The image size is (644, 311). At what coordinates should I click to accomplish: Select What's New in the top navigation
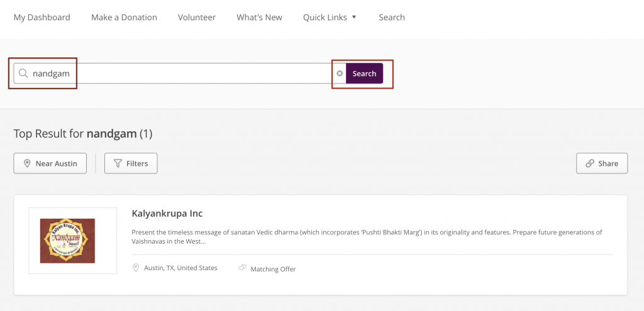click(259, 17)
